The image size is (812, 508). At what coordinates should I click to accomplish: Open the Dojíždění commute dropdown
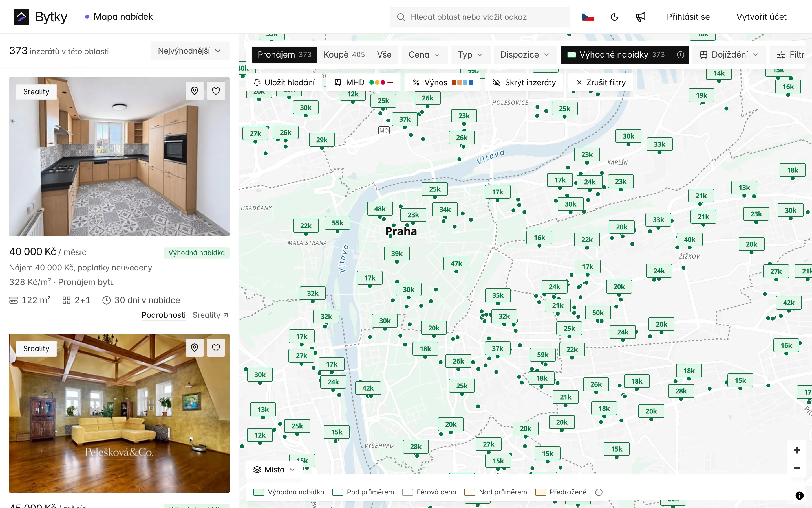tap(729, 55)
